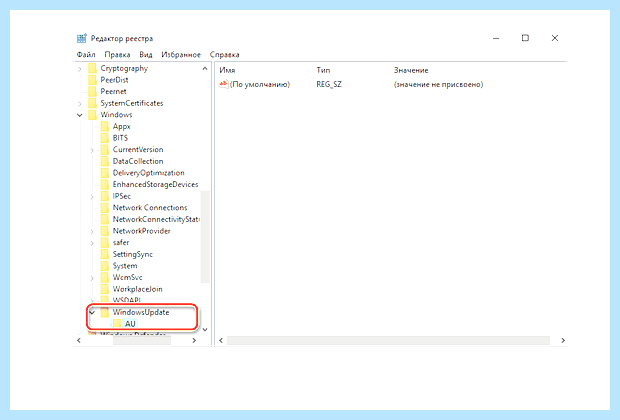Select the WindowsUpdate key label
Viewport: 620px width, 420px height.
click(141, 312)
